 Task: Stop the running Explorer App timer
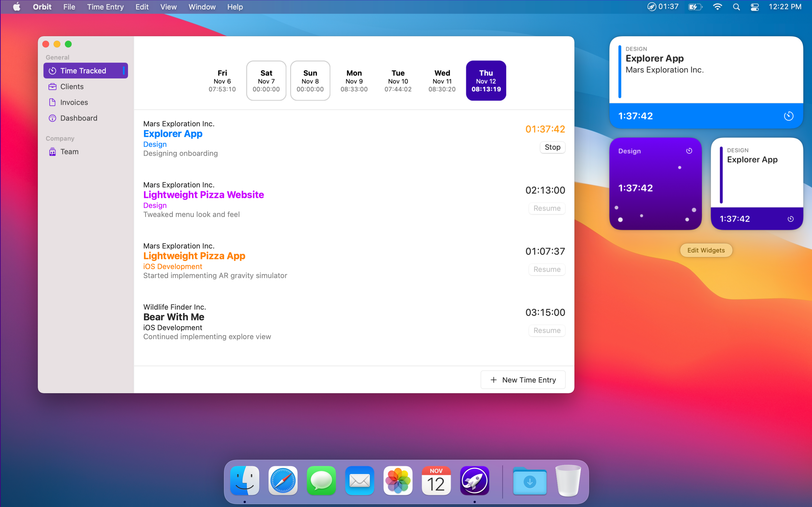pos(552,147)
